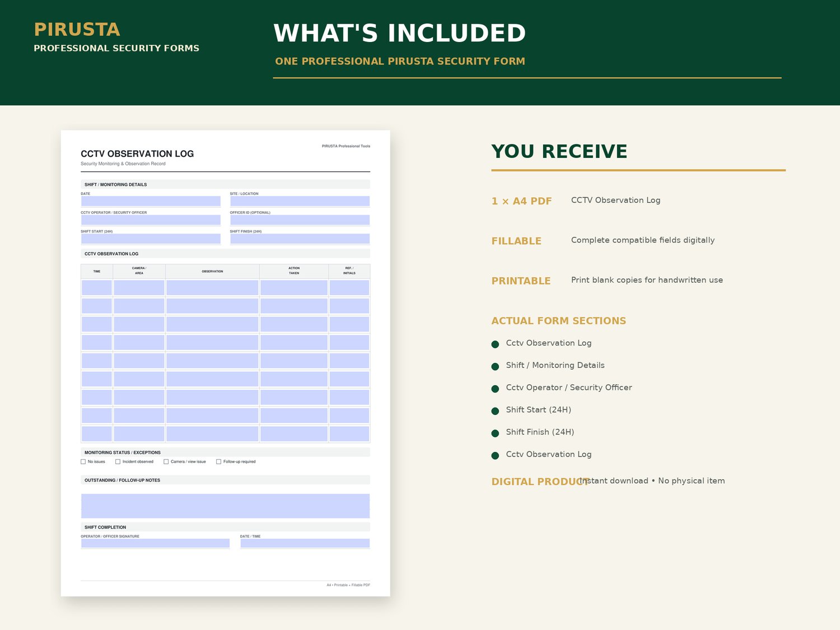Click the Professional Security Forms tagline
840x630 pixels.
click(116, 48)
